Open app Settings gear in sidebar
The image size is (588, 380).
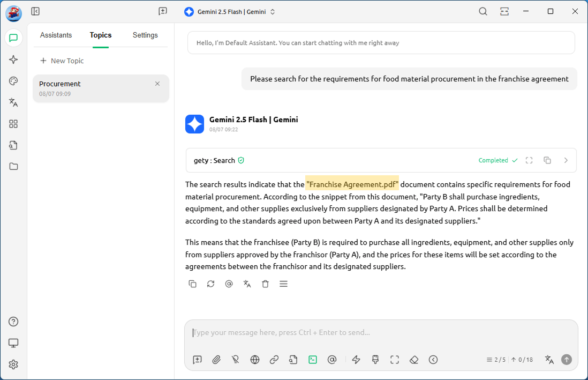(x=13, y=364)
